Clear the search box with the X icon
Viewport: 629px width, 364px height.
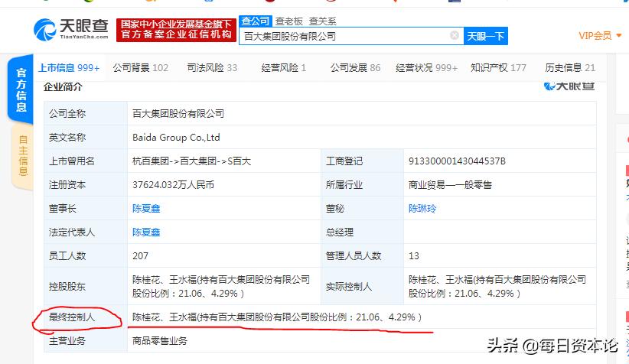tap(454, 36)
